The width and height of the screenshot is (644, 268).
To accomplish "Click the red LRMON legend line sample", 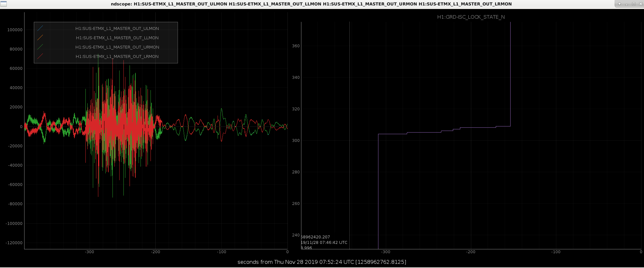I will tap(40, 56).
